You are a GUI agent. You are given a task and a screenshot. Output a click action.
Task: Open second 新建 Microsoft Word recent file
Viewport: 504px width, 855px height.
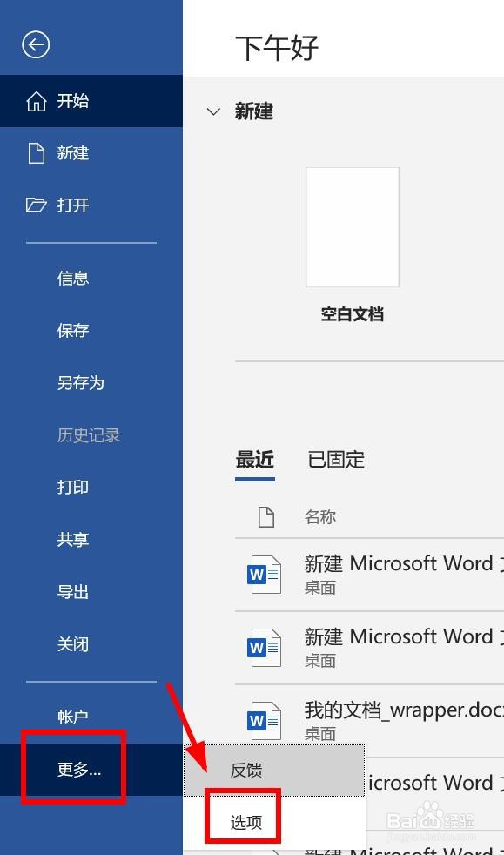[369, 648]
